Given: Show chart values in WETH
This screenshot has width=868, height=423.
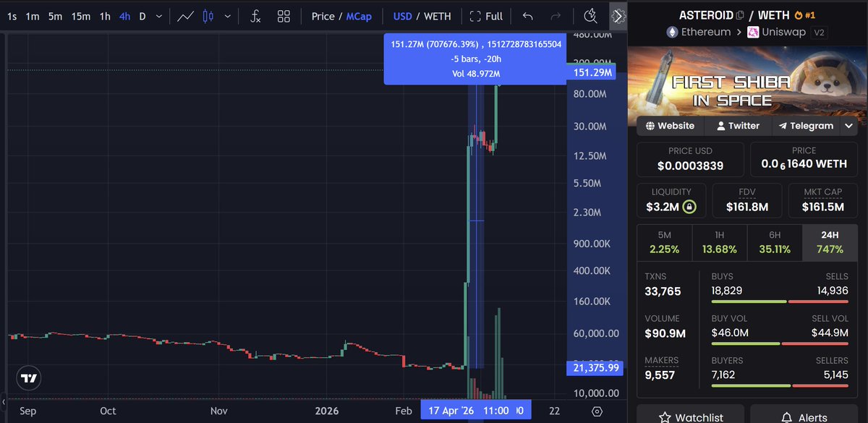Looking at the screenshot, I should pos(438,16).
